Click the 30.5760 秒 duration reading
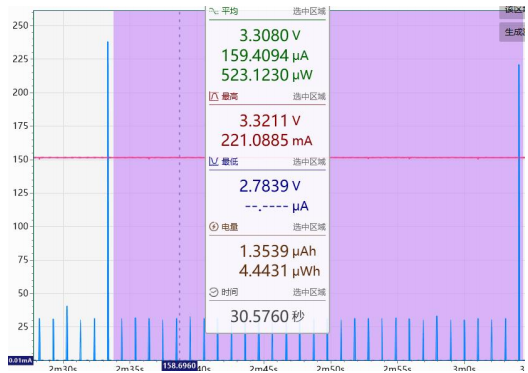The image size is (528, 373). tap(267, 316)
